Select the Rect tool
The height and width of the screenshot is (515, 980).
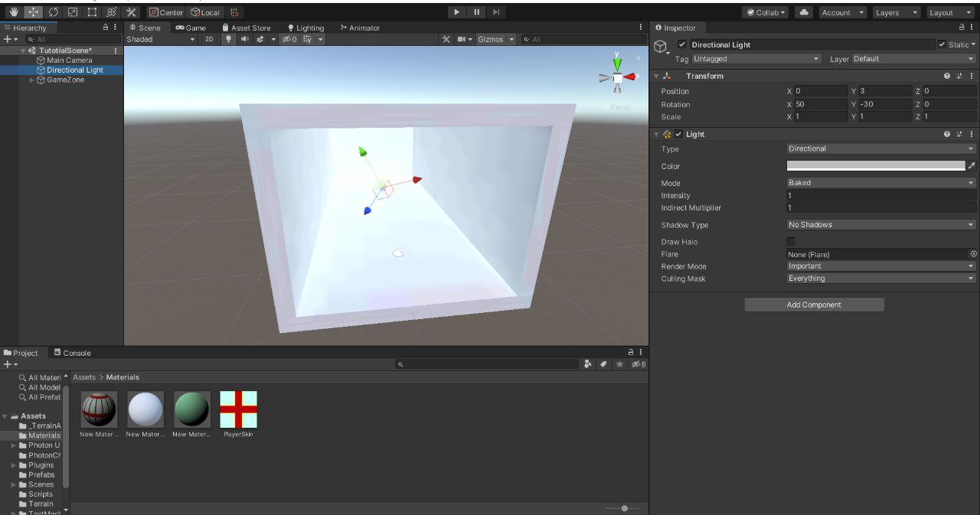(92, 12)
